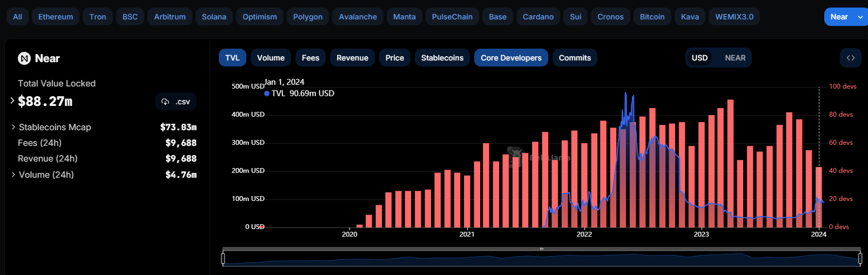Disable the Core Developers metric

point(510,58)
